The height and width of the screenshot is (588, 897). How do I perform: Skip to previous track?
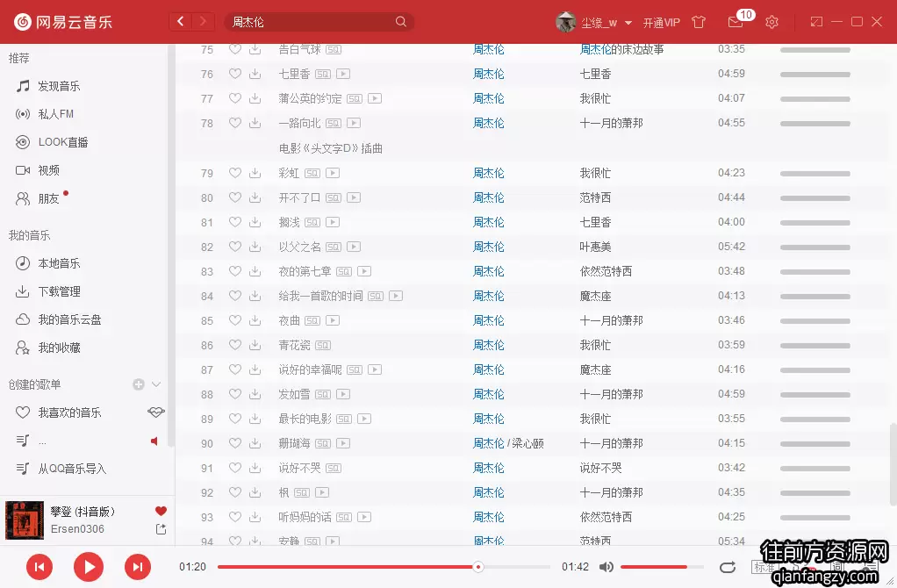39,567
